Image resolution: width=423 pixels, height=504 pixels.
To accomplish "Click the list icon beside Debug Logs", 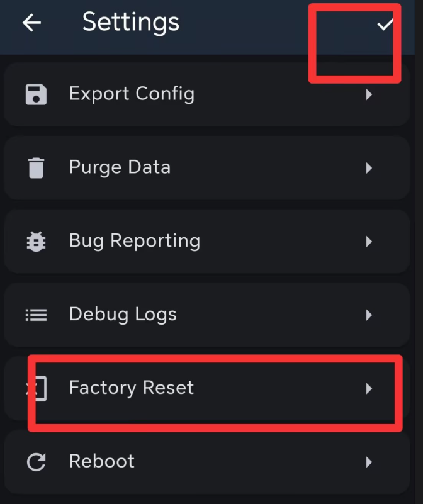I will pos(36,315).
